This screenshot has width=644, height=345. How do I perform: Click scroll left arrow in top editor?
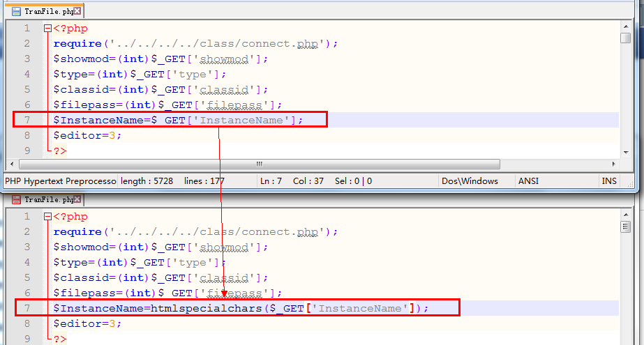tap(12, 164)
